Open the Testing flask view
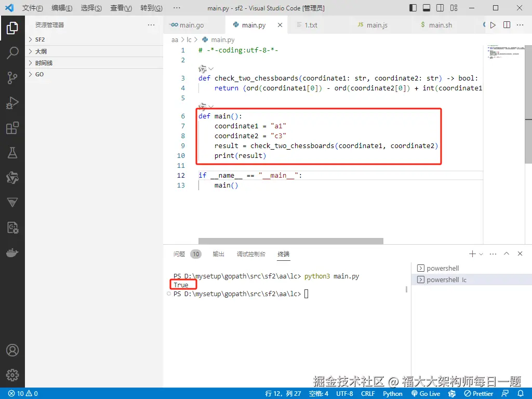532x399 pixels. 12,153
